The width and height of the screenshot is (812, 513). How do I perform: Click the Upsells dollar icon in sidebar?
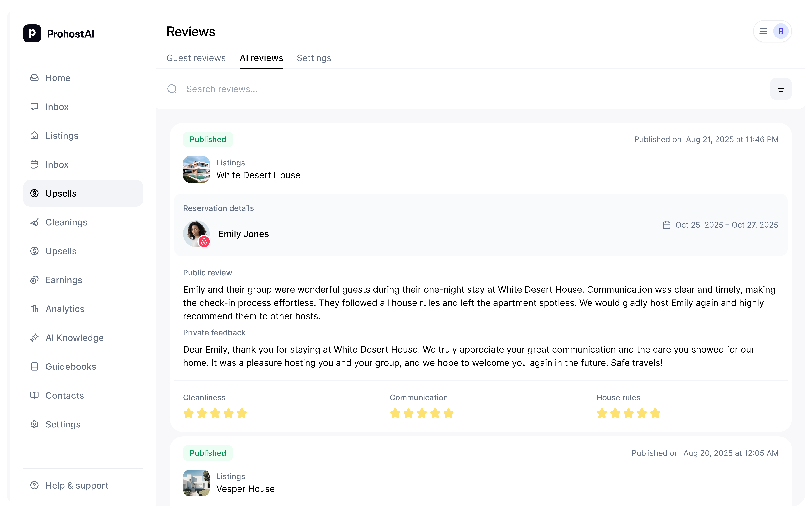(35, 193)
